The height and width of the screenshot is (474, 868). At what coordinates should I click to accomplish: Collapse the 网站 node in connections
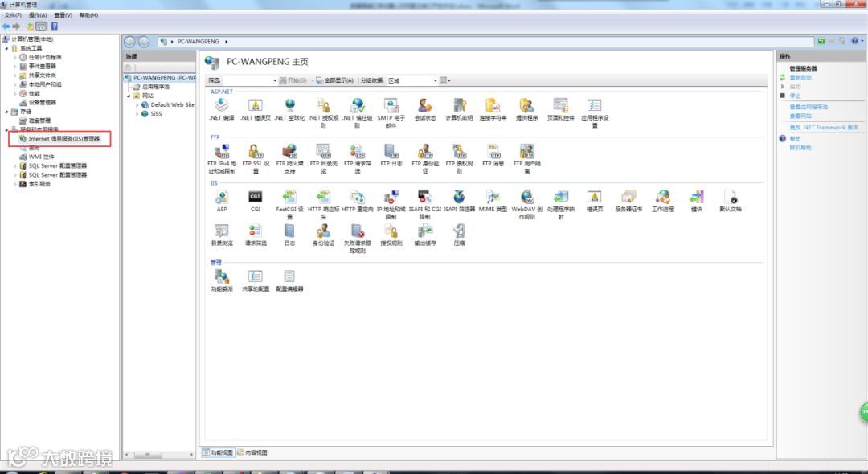tap(129, 96)
